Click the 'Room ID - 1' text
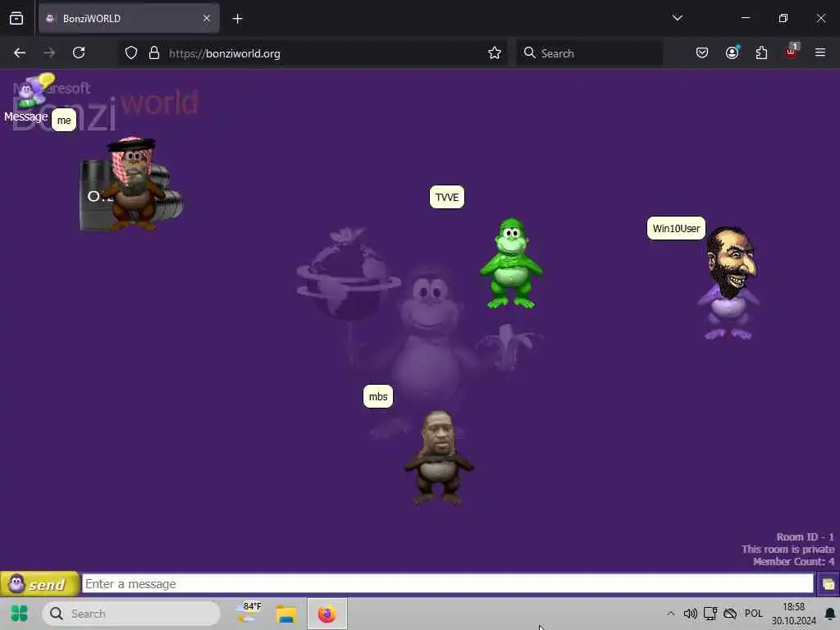Screen dimensions: 840x630 806,536
